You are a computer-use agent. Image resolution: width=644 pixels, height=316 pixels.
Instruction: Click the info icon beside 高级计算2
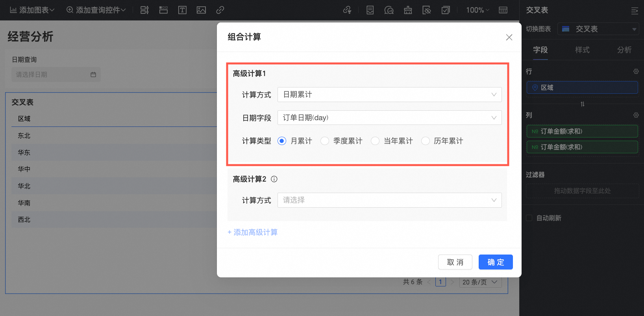click(274, 179)
